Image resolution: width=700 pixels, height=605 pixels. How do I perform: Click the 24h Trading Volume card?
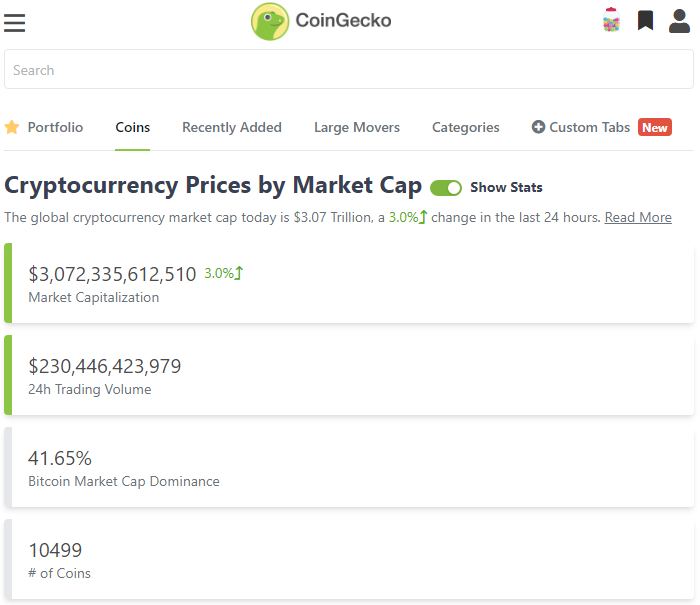click(x=349, y=375)
